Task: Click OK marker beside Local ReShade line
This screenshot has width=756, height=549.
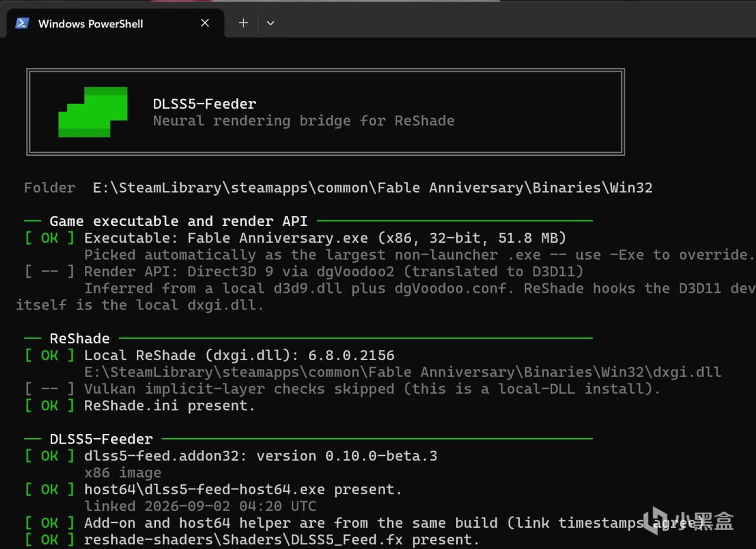Action: 50,355
